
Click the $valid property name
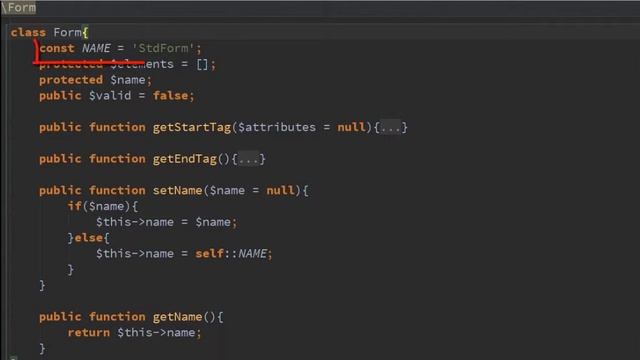110,96
